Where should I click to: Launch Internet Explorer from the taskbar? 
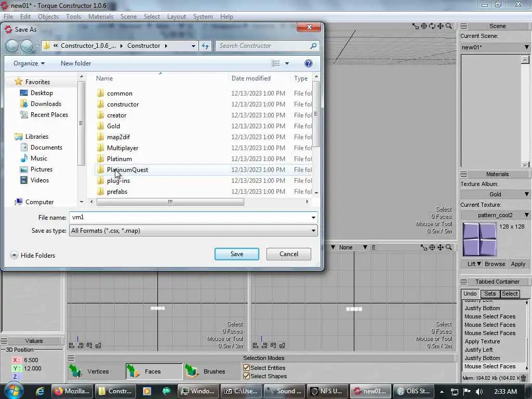40,391
